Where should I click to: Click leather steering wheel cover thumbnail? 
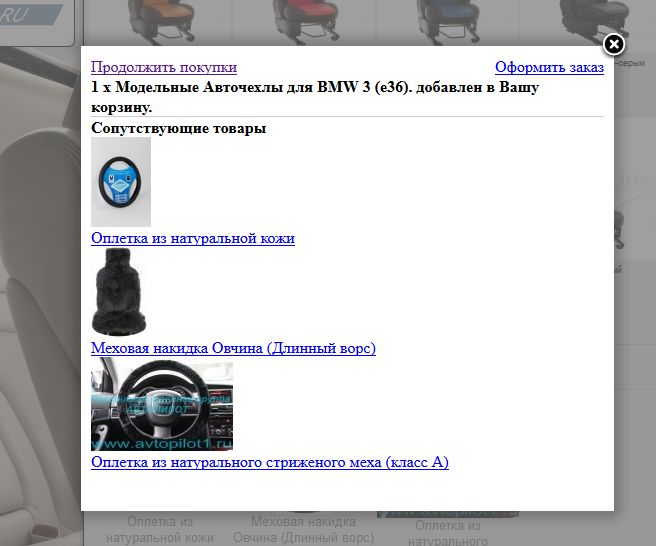(121, 182)
